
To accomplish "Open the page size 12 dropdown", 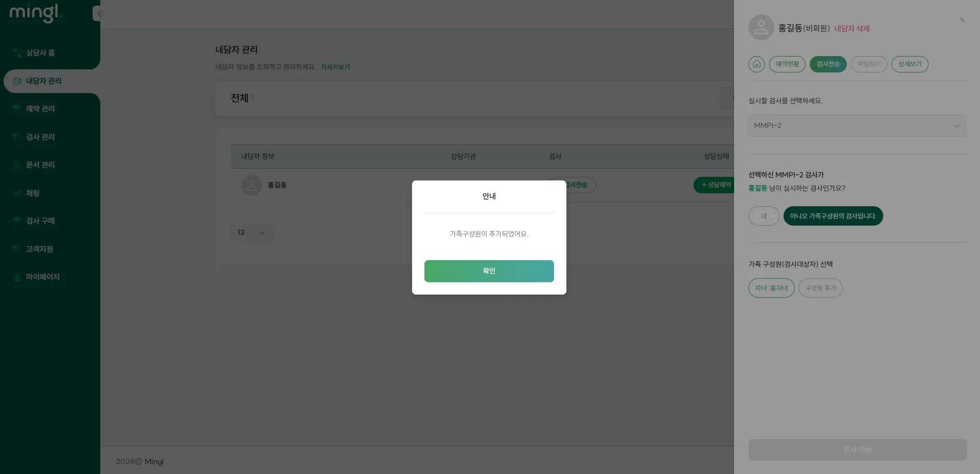I will click(x=252, y=233).
